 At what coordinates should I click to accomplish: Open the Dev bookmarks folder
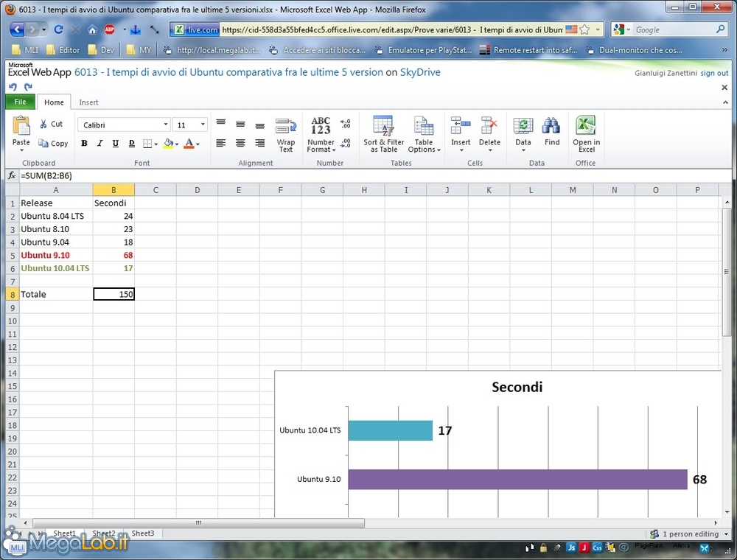click(x=102, y=50)
